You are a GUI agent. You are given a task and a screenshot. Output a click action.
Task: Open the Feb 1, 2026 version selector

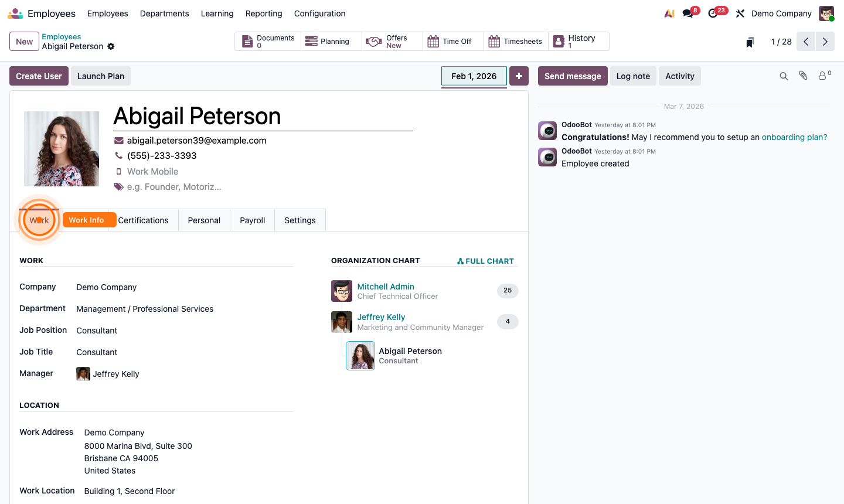pos(474,76)
